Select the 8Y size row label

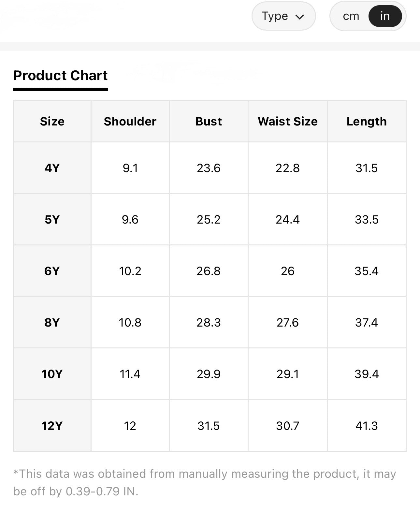pos(52,322)
